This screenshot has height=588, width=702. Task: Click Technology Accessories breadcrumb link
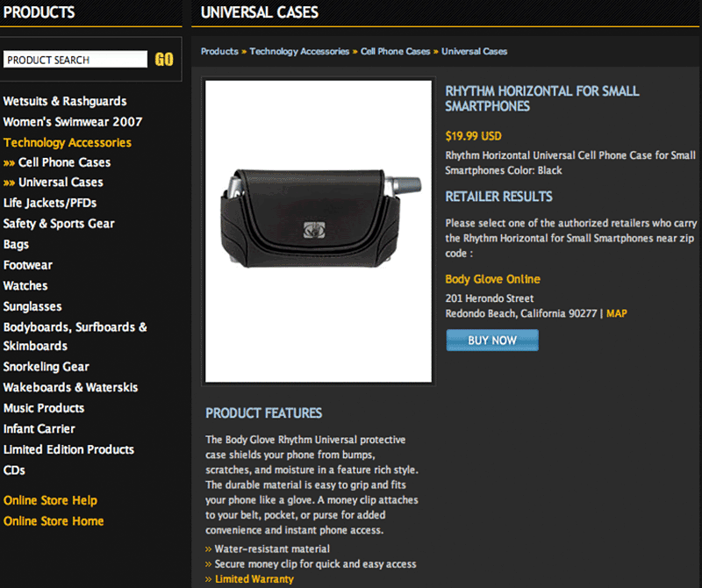point(299,52)
